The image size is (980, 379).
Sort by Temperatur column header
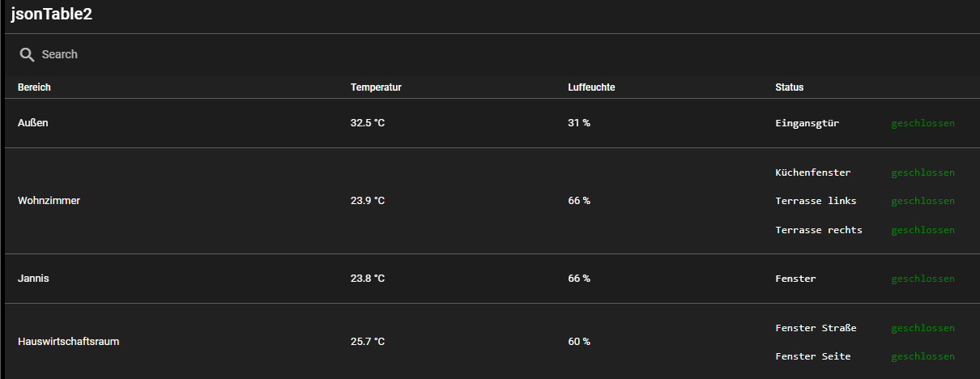click(x=376, y=87)
